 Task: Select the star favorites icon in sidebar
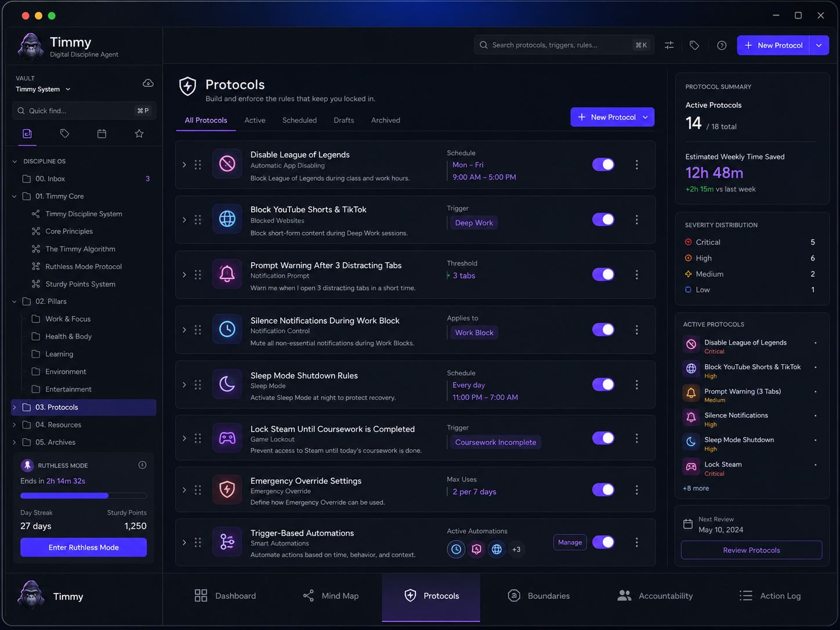[139, 133]
